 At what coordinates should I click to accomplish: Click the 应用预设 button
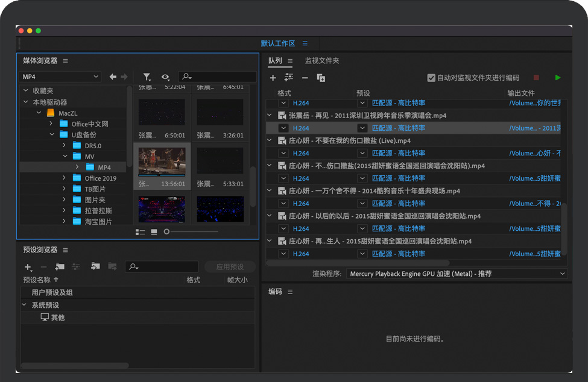[229, 267]
